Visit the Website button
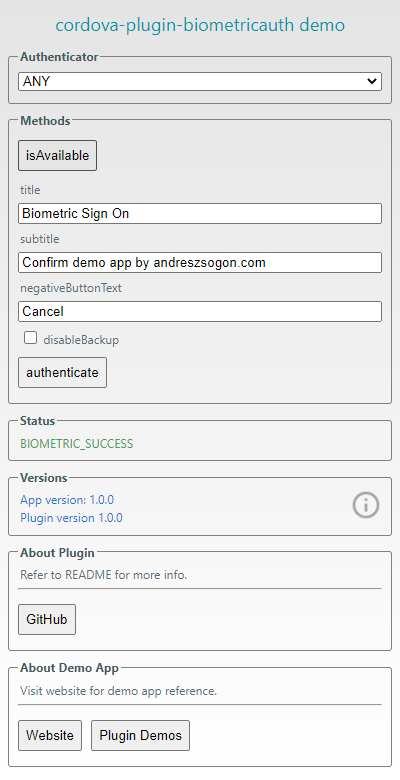 (x=50, y=736)
